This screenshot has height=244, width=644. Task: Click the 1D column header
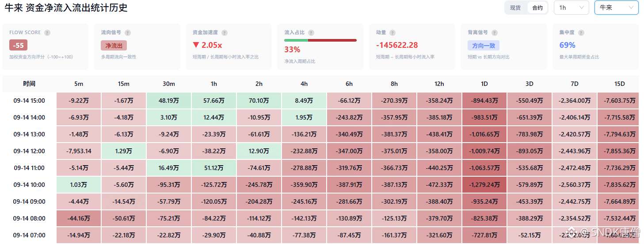click(484, 84)
